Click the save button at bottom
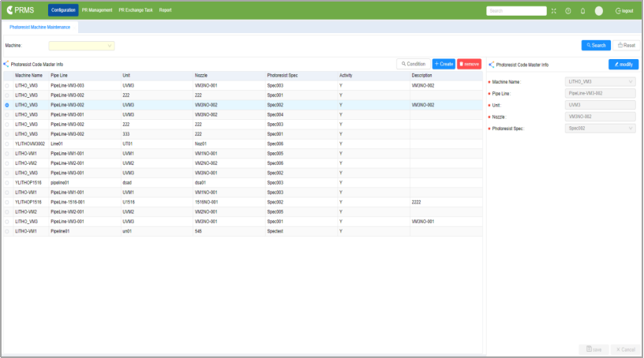 point(594,349)
